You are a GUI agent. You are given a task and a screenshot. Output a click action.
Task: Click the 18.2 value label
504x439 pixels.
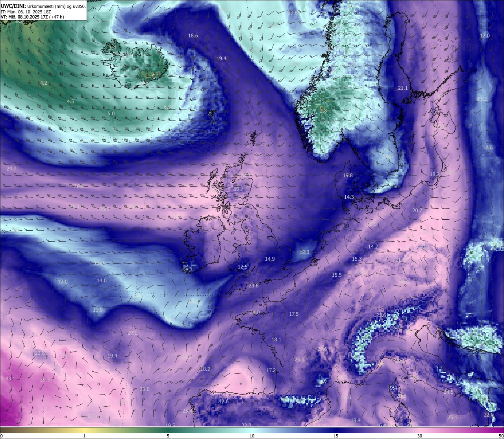205,369
